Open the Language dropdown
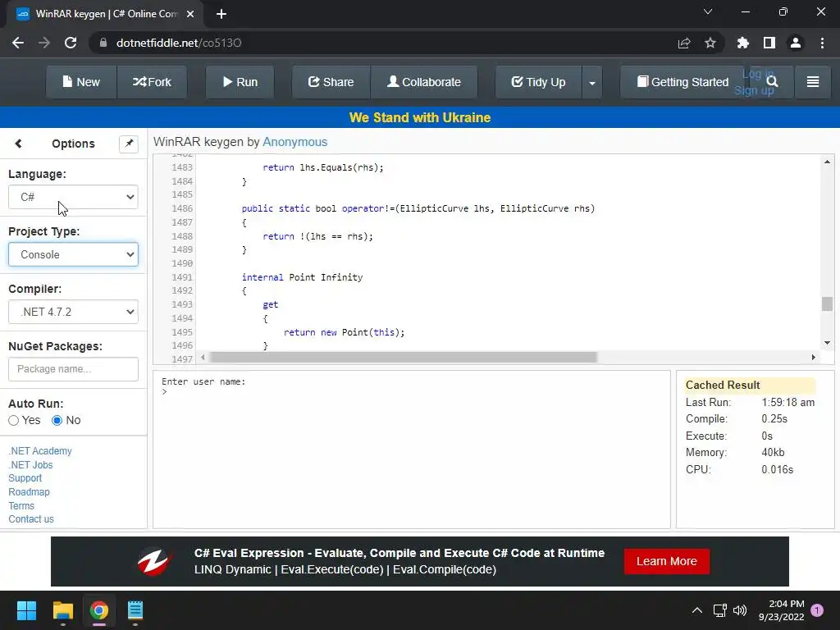This screenshot has height=630, width=840. (73, 197)
